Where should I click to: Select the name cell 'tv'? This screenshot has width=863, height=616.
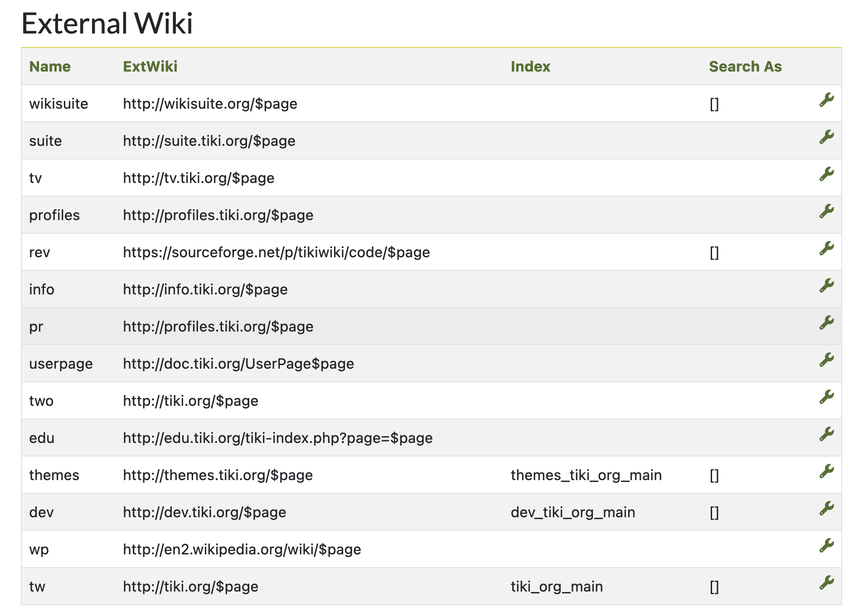pyautogui.click(x=35, y=178)
